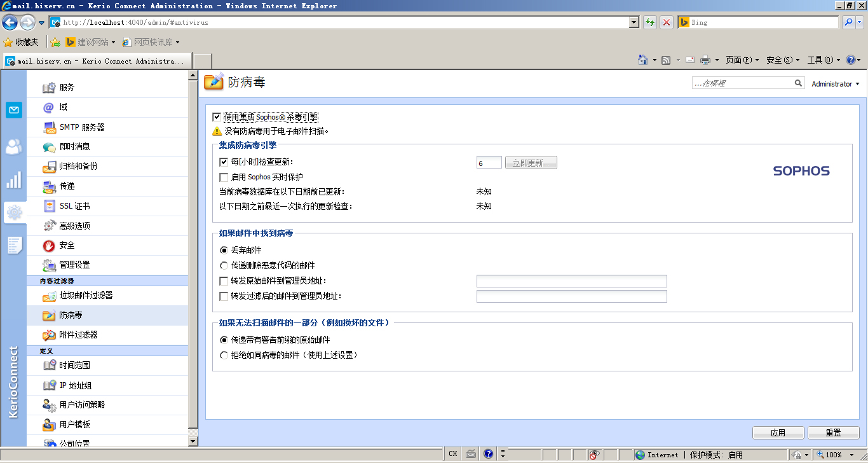
Task: Open the 安全 red hand icon
Action: click(x=49, y=245)
